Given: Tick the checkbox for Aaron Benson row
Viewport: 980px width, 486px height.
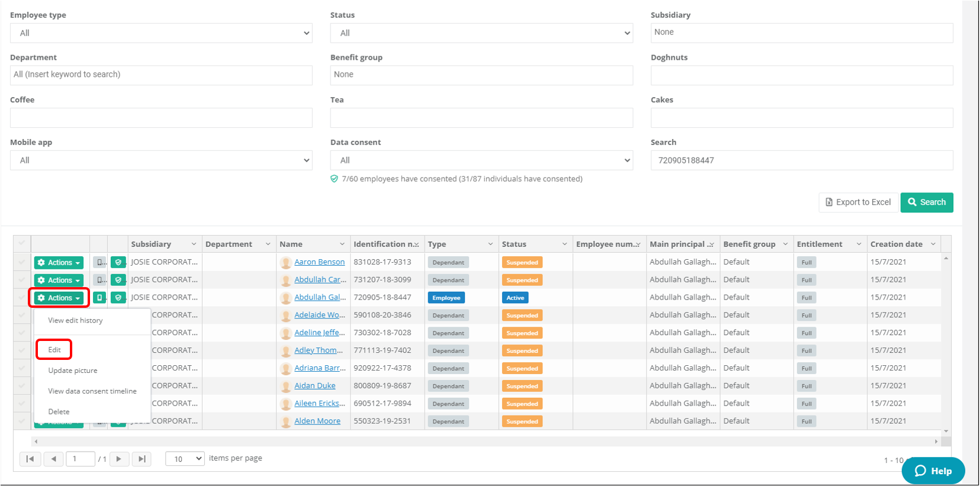Looking at the screenshot, I should point(22,262).
